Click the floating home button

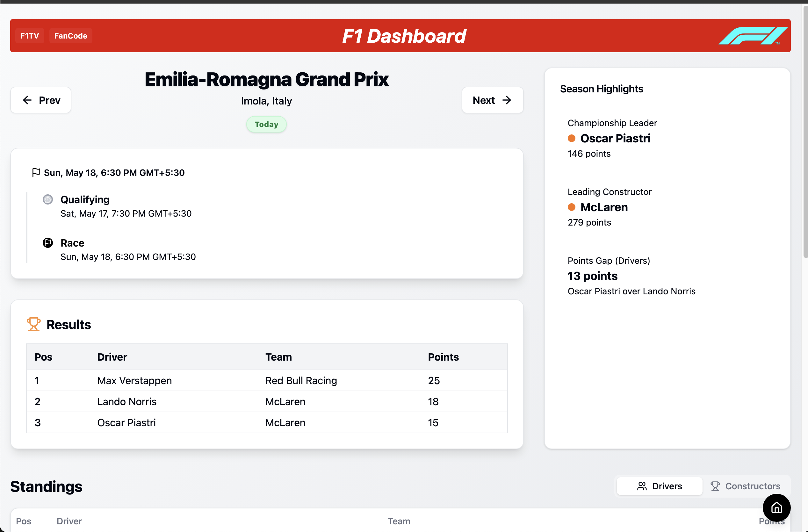point(777,507)
